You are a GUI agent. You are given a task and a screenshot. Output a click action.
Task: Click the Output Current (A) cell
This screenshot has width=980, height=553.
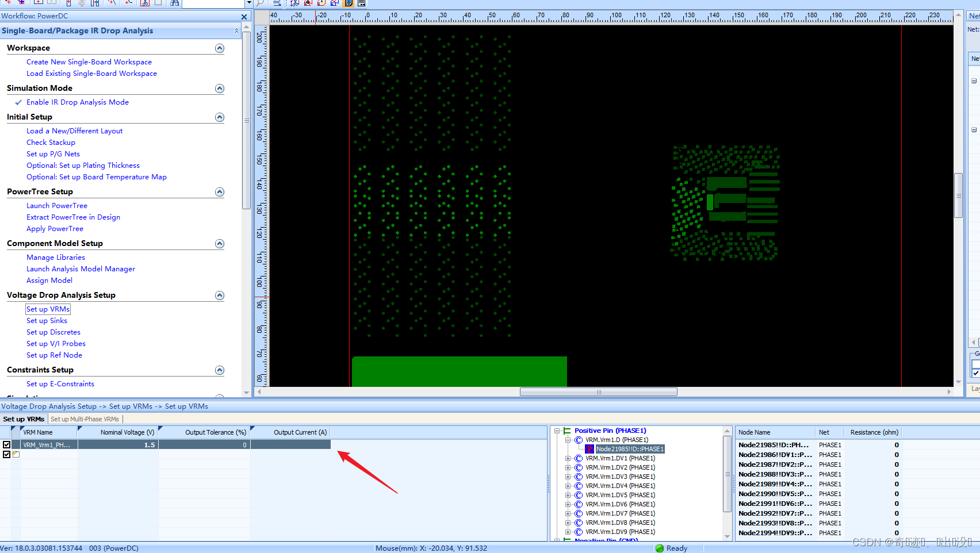pos(290,444)
